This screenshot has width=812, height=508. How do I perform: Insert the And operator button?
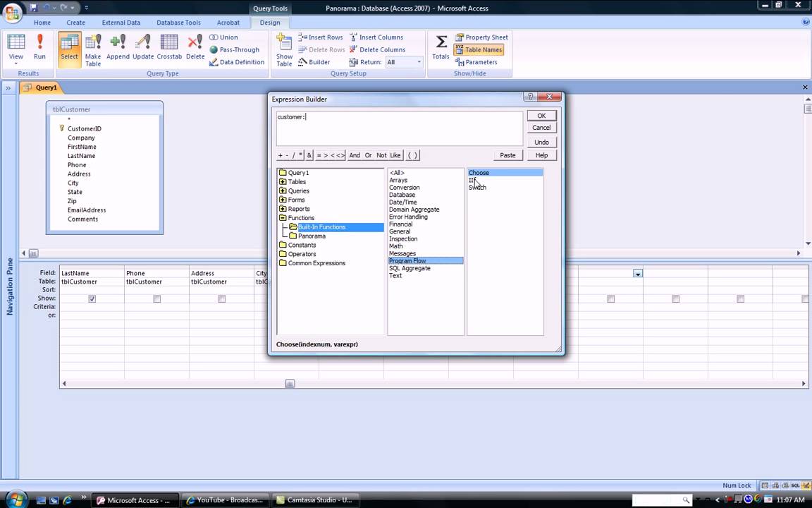click(355, 155)
